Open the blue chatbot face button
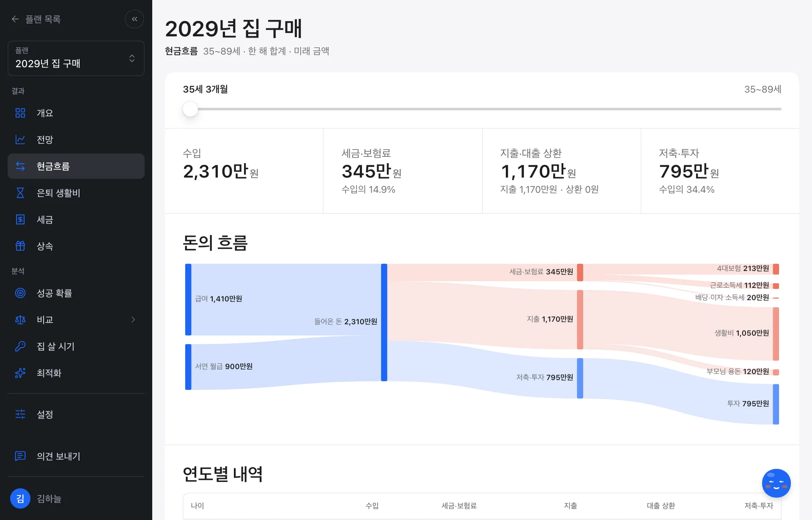Image resolution: width=812 pixels, height=520 pixels. point(776,483)
